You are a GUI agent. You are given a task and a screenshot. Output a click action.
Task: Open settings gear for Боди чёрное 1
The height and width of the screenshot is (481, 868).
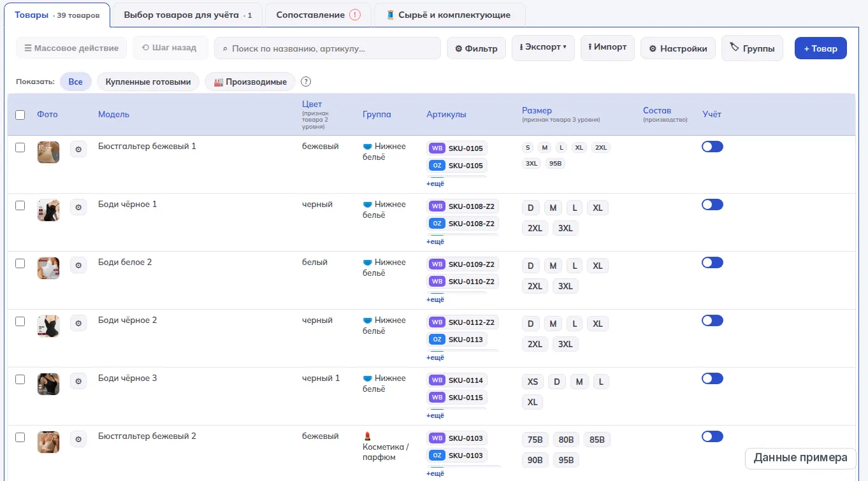(x=78, y=207)
